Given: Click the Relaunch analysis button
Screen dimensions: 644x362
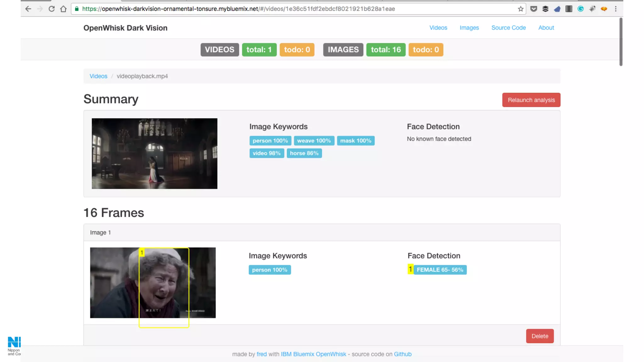Looking at the screenshot, I should point(531,100).
